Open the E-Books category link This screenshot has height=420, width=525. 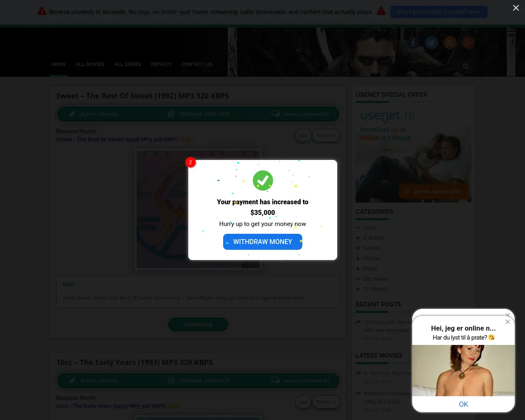(374, 238)
